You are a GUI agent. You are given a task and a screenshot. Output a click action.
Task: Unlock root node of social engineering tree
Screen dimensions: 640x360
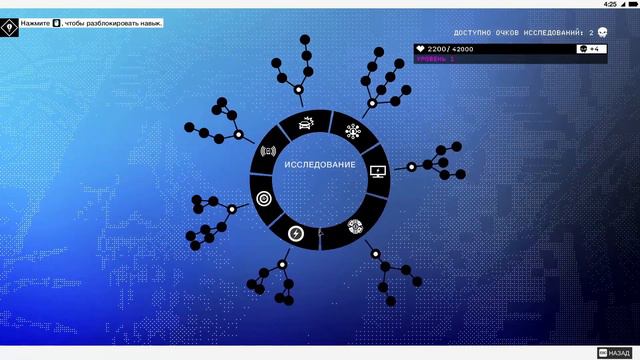[372, 103]
